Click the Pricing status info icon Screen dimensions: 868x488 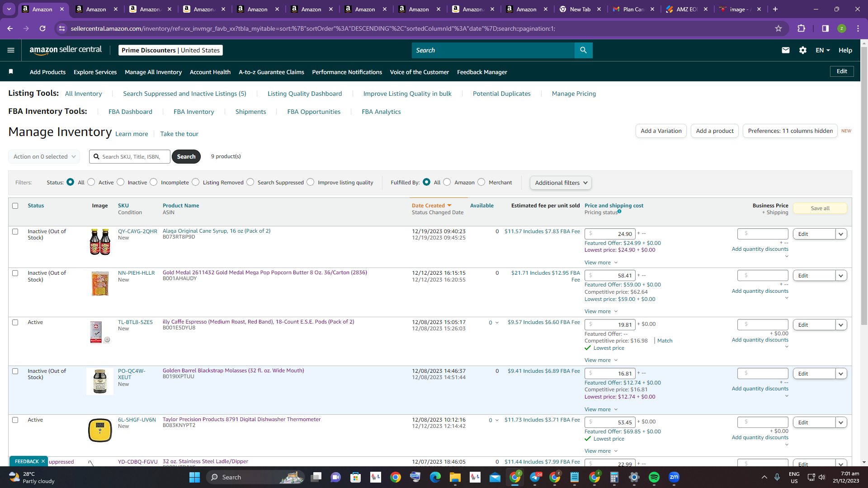coord(619,211)
